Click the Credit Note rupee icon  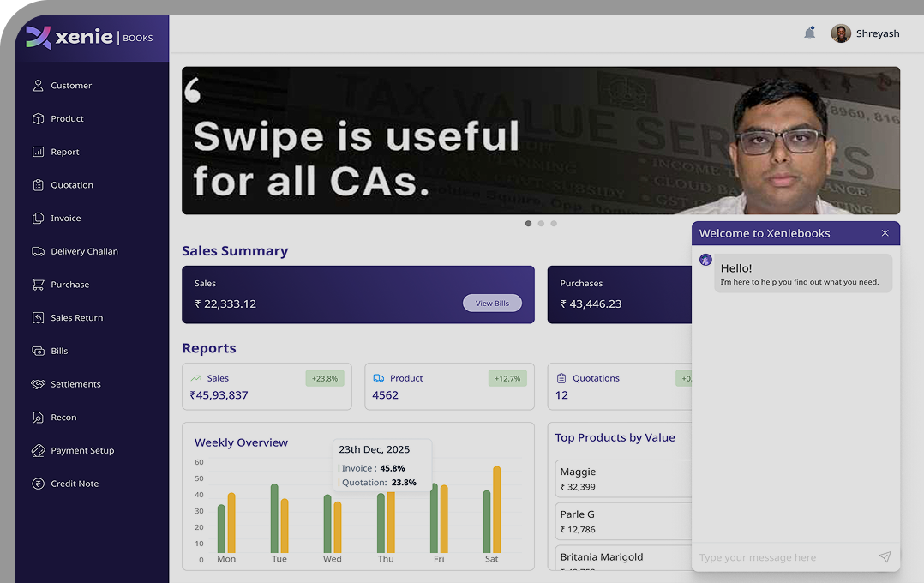[38, 484]
